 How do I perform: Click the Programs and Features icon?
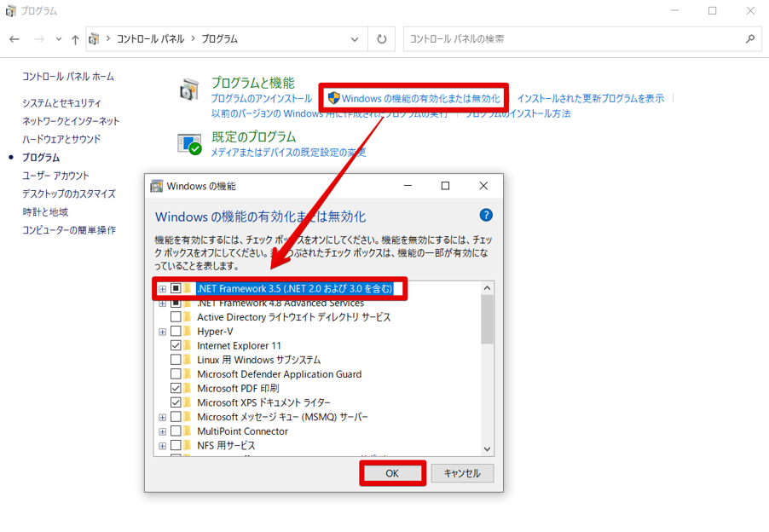point(189,90)
